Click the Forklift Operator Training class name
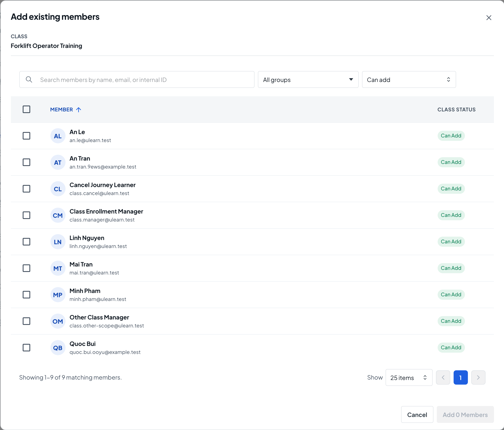This screenshot has height=430, width=504. point(46,46)
